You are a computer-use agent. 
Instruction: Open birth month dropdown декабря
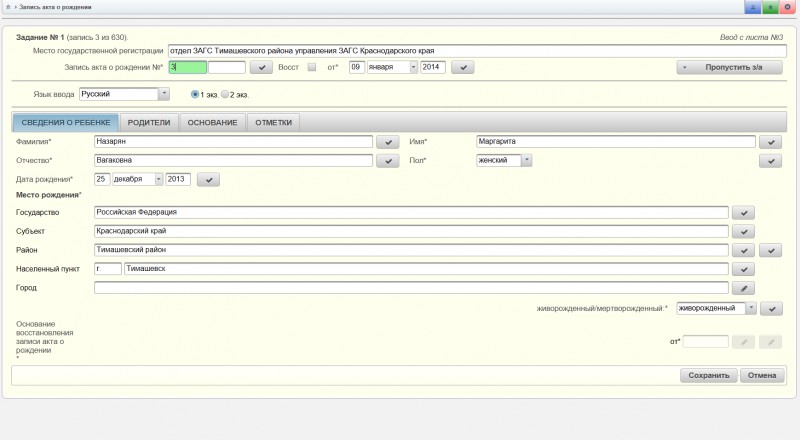[158, 179]
